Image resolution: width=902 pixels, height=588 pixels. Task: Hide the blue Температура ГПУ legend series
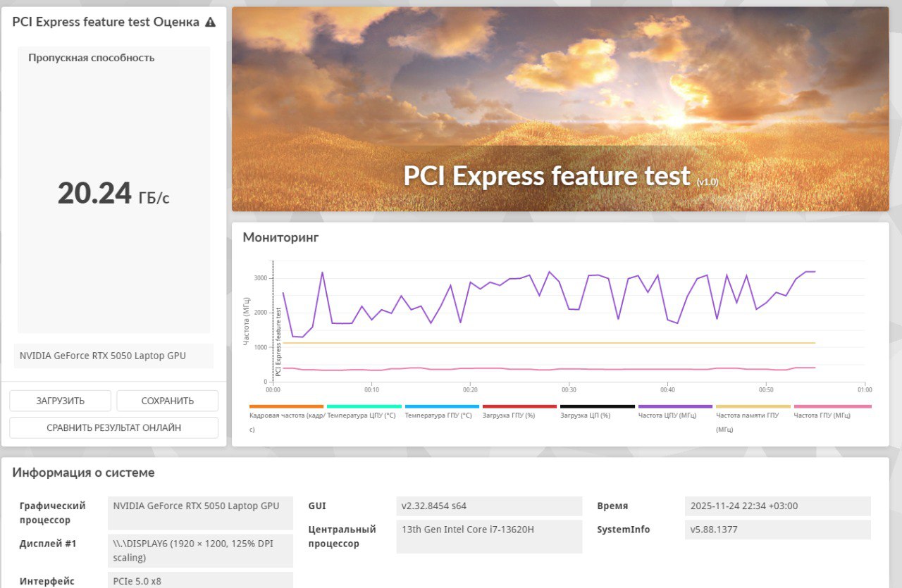pyautogui.click(x=442, y=407)
